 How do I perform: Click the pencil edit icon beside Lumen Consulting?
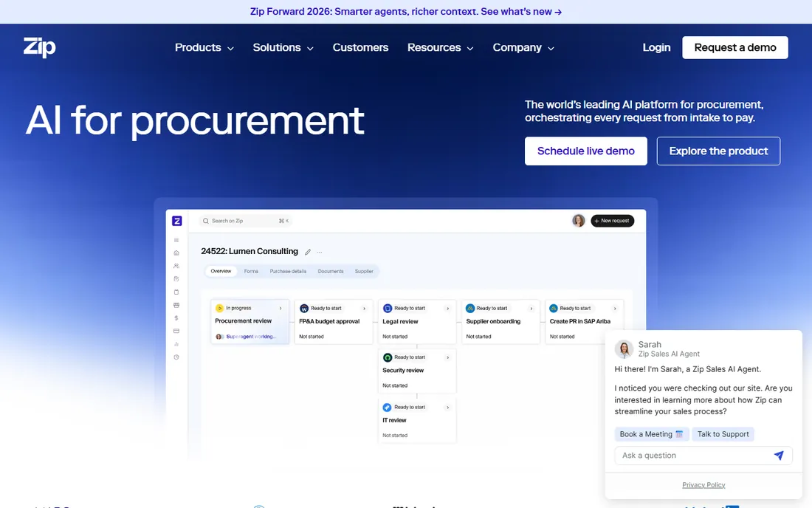click(308, 253)
